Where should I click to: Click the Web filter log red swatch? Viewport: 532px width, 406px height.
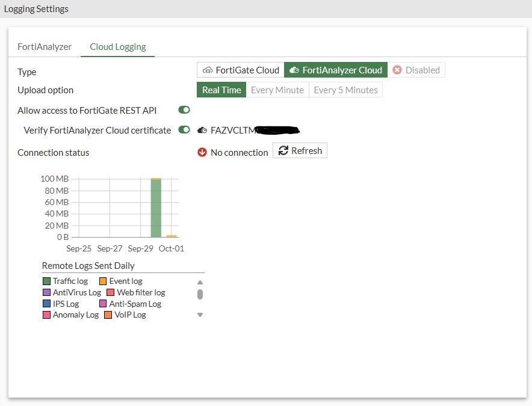pyautogui.click(x=110, y=292)
